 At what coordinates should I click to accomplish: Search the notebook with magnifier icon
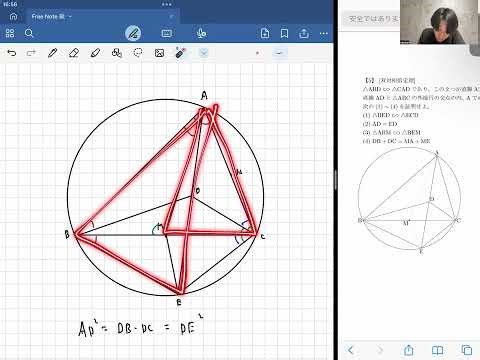click(29, 33)
